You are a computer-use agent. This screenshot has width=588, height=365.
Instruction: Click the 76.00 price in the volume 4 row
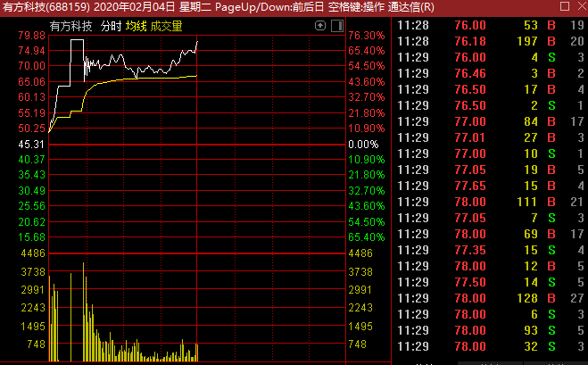point(470,57)
